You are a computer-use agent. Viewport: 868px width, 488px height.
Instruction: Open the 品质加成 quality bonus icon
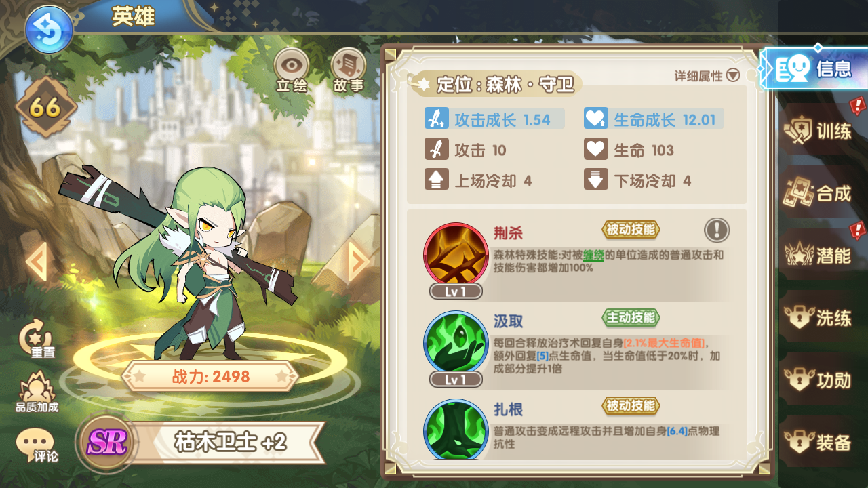37,393
